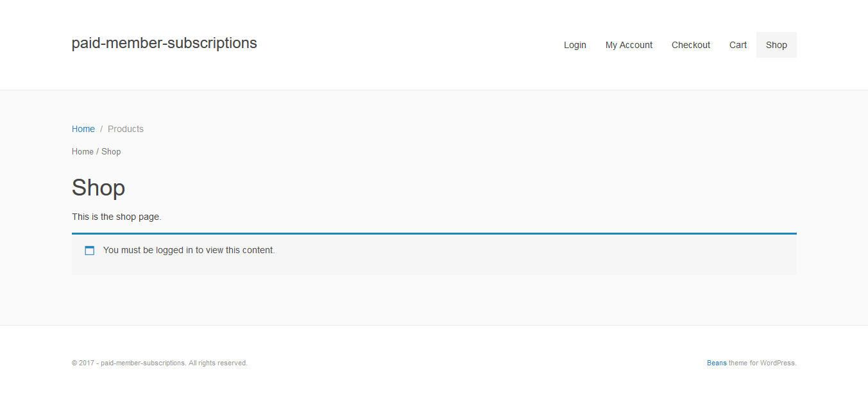
Task: Click the "All rights reserved." footer text
Action: pyautogui.click(x=218, y=363)
